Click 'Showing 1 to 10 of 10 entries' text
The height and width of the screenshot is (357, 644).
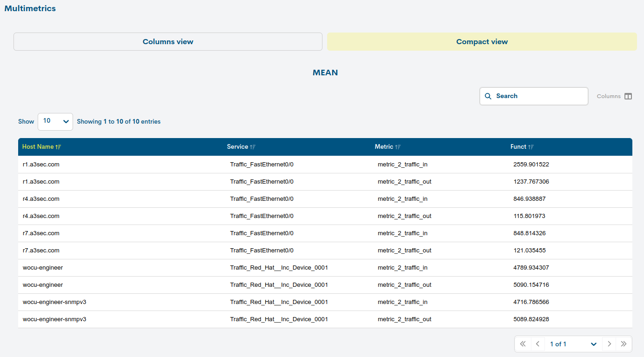point(119,121)
